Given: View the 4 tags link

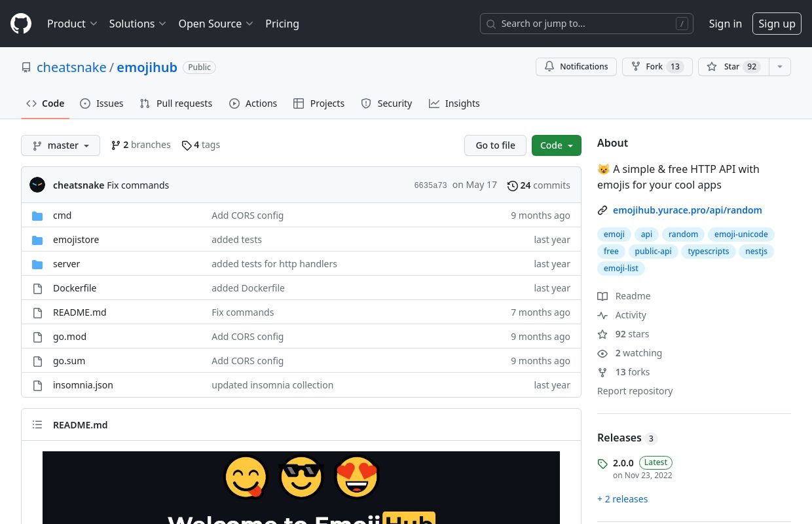Looking at the screenshot, I should 201,145.
